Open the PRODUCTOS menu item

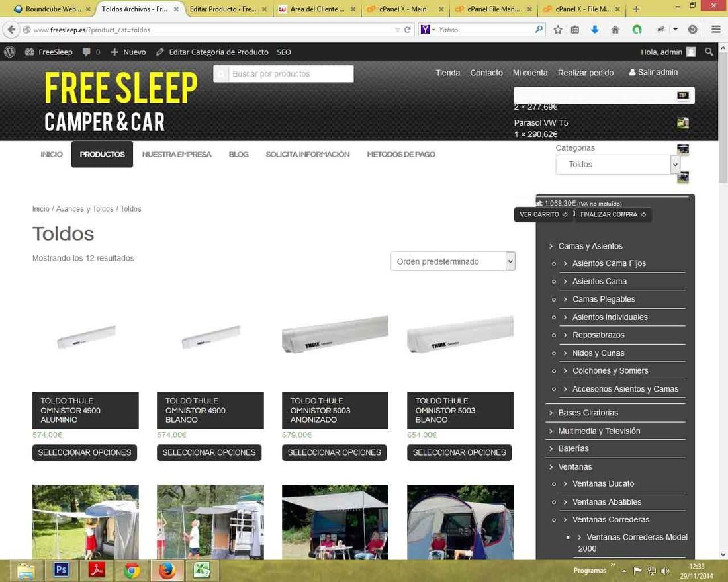point(102,154)
